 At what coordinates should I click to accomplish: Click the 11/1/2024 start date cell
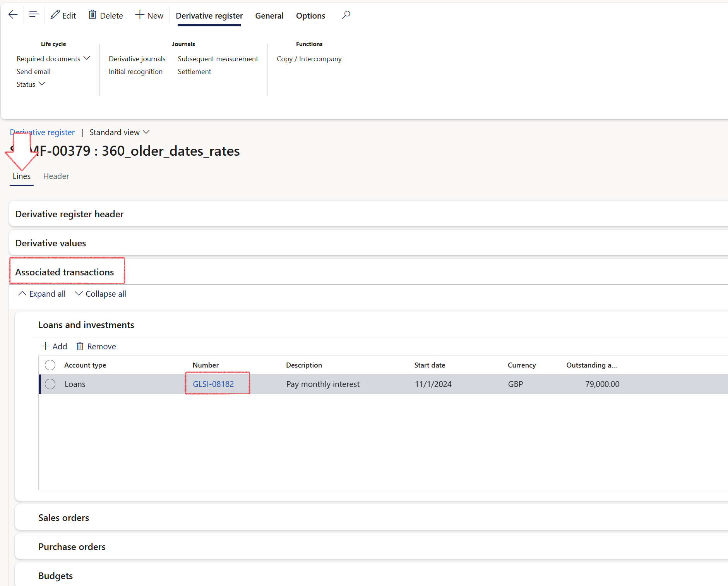pyautogui.click(x=433, y=384)
